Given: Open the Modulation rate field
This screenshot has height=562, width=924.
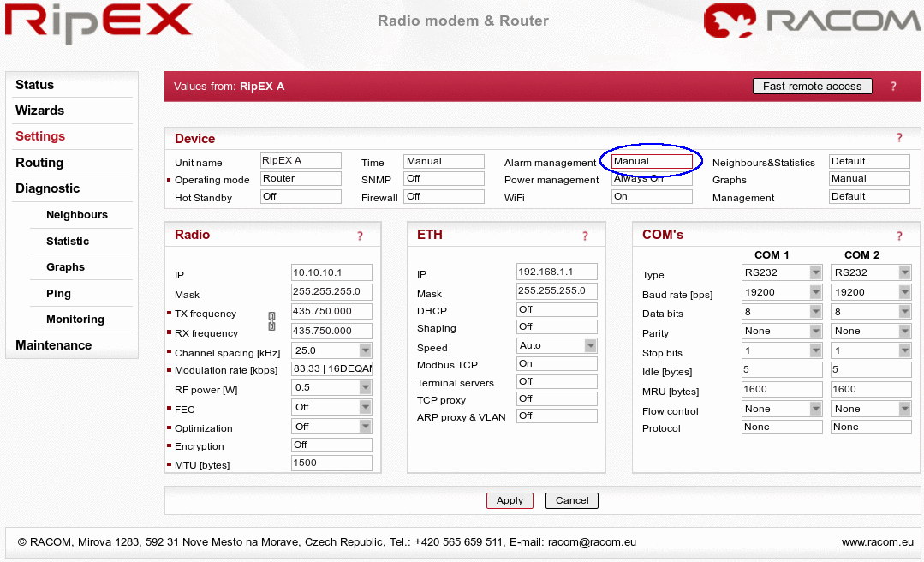Looking at the screenshot, I should [331, 368].
